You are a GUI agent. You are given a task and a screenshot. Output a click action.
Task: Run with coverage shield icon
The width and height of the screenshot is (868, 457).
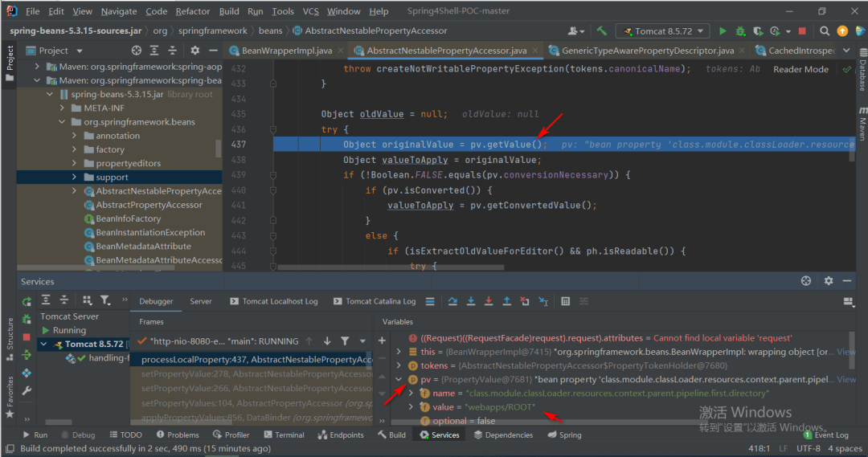point(758,31)
